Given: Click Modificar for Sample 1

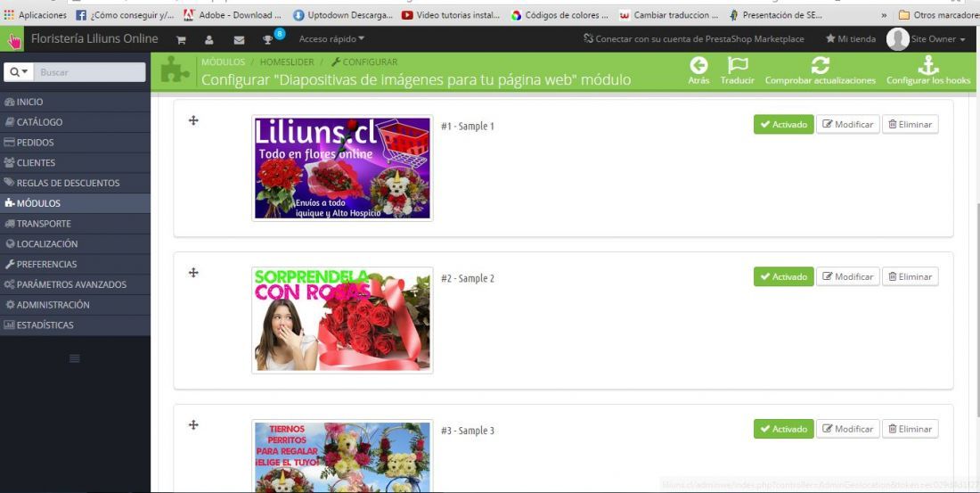Looking at the screenshot, I should coord(847,125).
